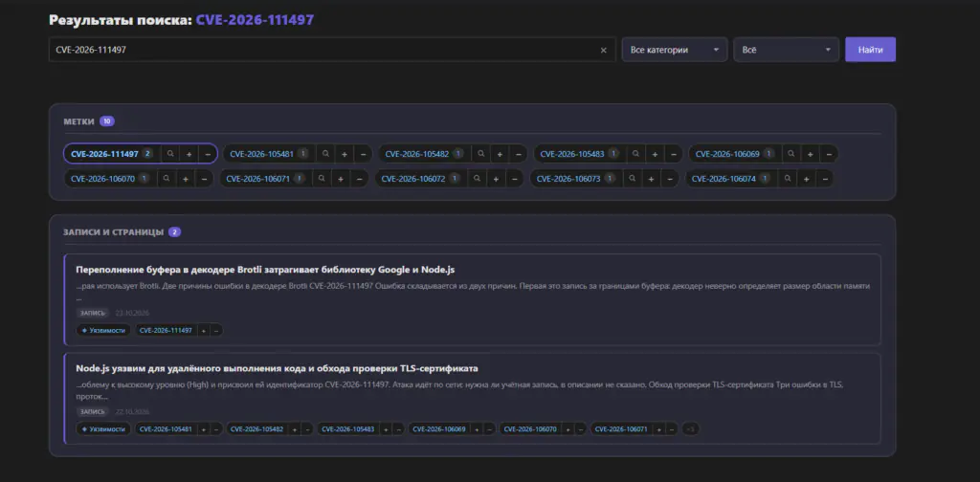This screenshot has height=482, width=980.
Task: Click minus beside CVE-2026-105482 in the Node.js record
Action: coord(307,429)
